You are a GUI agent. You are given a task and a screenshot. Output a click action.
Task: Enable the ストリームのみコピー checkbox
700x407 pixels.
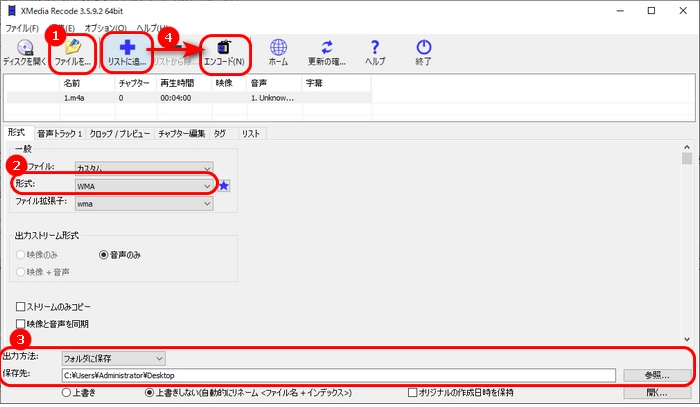point(21,306)
